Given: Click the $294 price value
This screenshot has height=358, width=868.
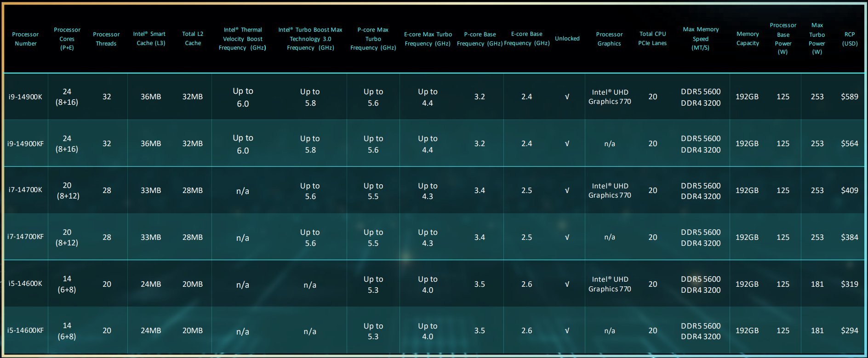Looking at the screenshot, I should pyautogui.click(x=849, y=330).
